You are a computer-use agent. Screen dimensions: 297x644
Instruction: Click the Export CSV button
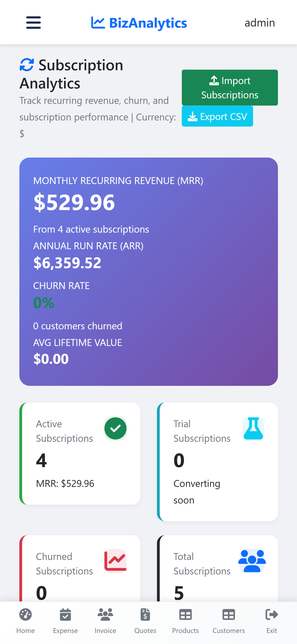coord(217,116)
